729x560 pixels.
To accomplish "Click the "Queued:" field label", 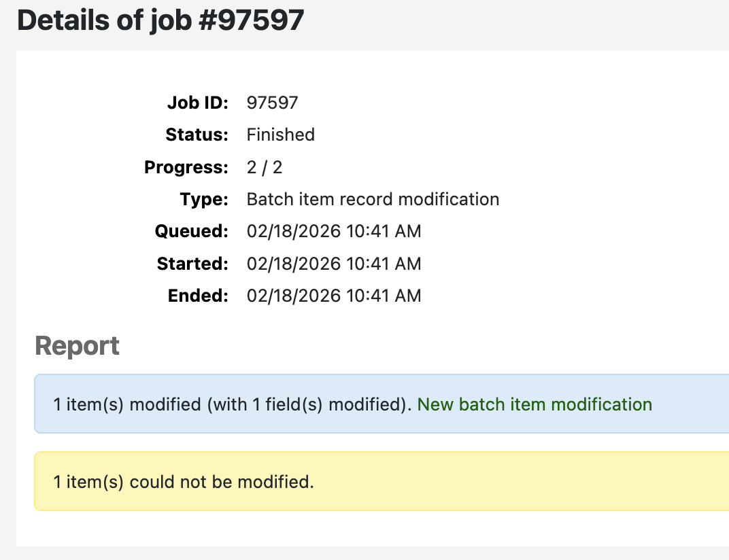I will coord(191,231).
